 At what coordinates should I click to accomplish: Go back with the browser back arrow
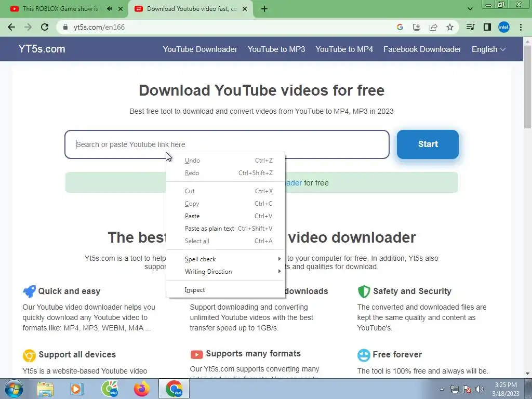click(x=11, y=27)
